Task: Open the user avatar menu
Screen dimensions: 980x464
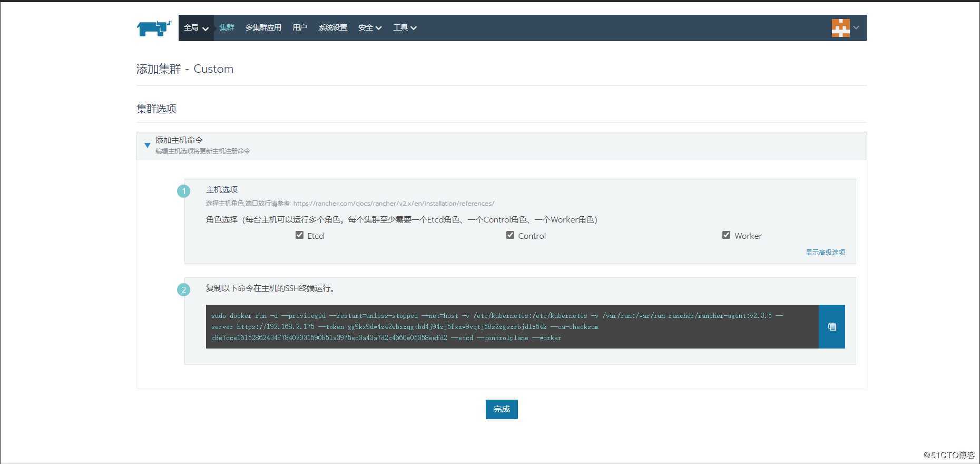Action: (840, 28)
